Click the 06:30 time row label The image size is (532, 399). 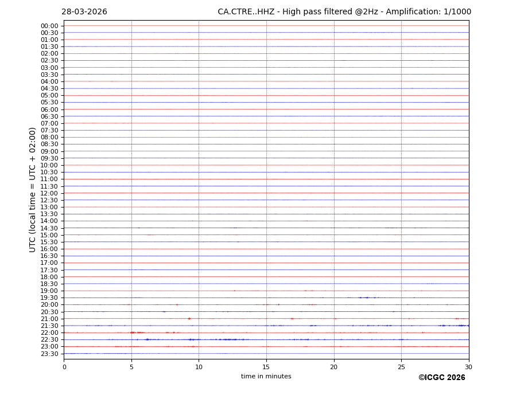click(x=49, y=116)
